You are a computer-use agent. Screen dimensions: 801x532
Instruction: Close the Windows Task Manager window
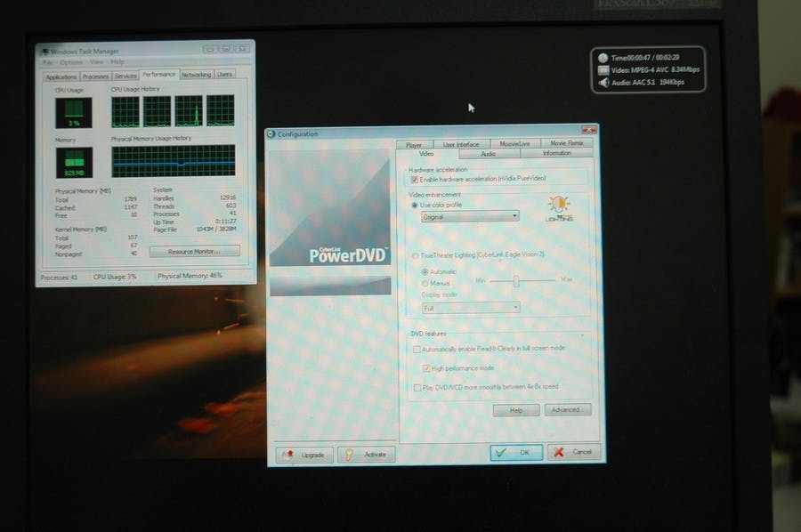pyautogui.click(x=242, y=49)
